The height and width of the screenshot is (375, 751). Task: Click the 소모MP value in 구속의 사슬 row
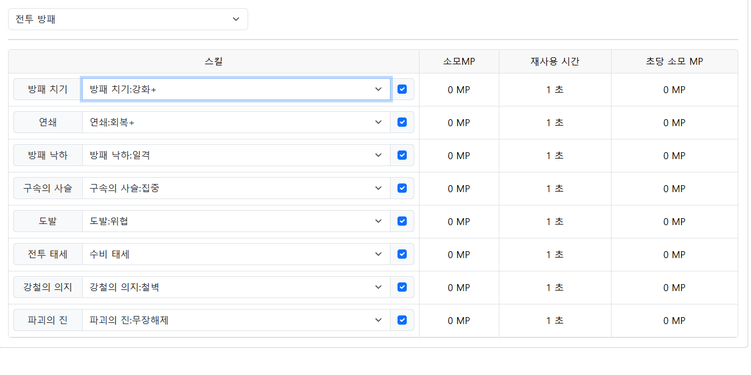tap(459, 189)
